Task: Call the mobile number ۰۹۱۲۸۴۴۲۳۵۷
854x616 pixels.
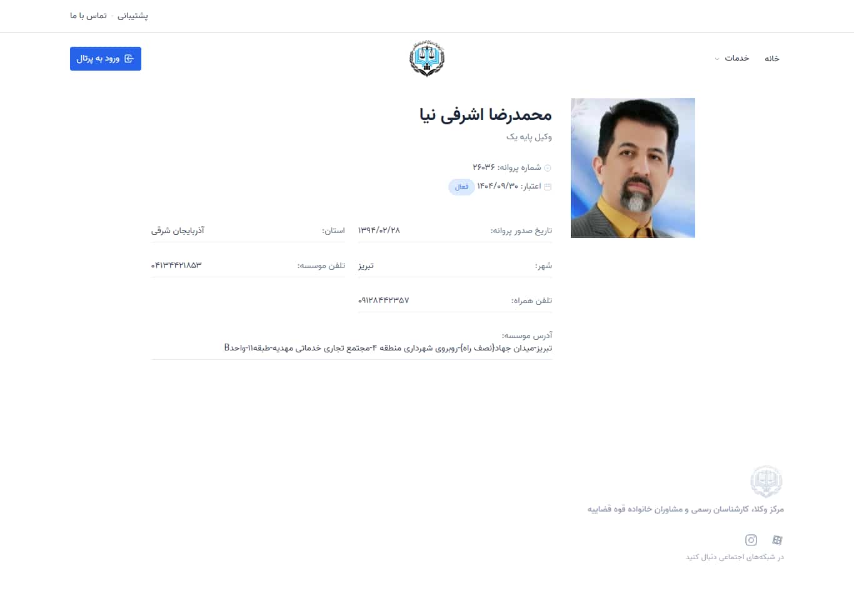Action: click(x=384, y=300)
